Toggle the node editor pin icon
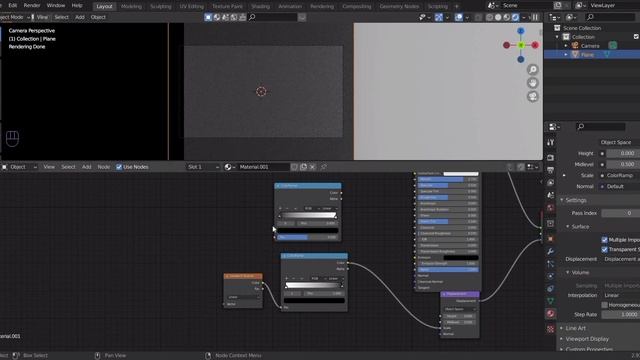 coord(324,167)
